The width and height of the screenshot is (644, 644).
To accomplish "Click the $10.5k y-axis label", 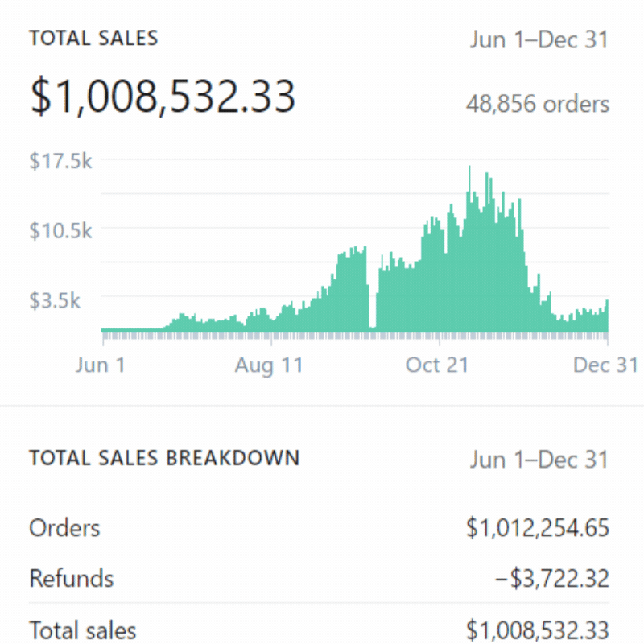I will 61,231.
